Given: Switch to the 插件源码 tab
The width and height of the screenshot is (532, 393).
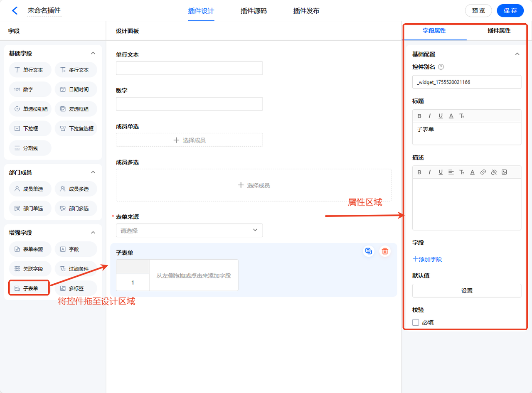Looking at the screenshot, I should pos(254,11).
